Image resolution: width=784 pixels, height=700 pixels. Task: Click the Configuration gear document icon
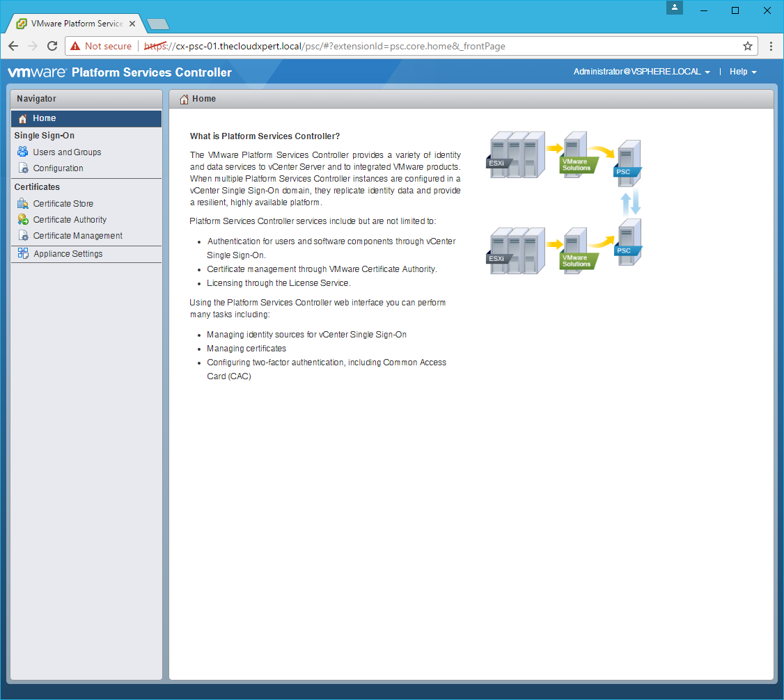click(23, 168)
